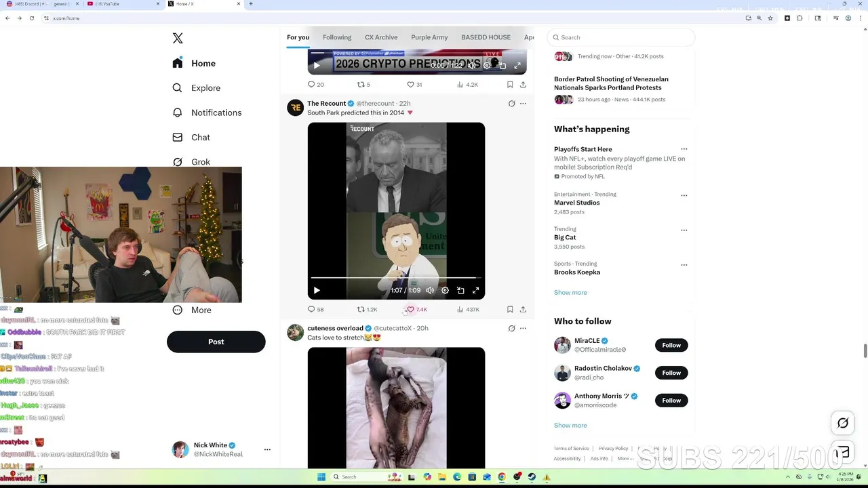
Task: Bookmark the crypto predictions post
Action: pyautogui.click(x=510, y=85)
